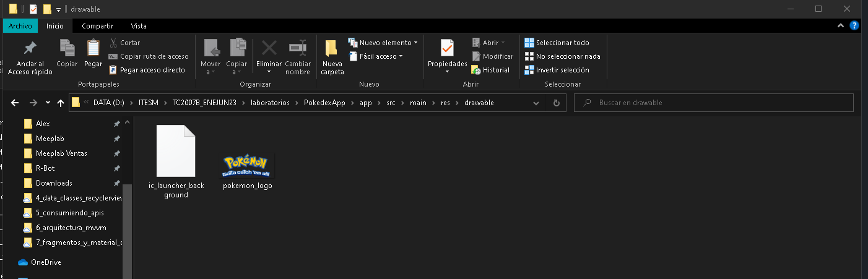Open the Downloads folder in sidebar
This screenshot has width=868, height=279.
tap(54, 183)
